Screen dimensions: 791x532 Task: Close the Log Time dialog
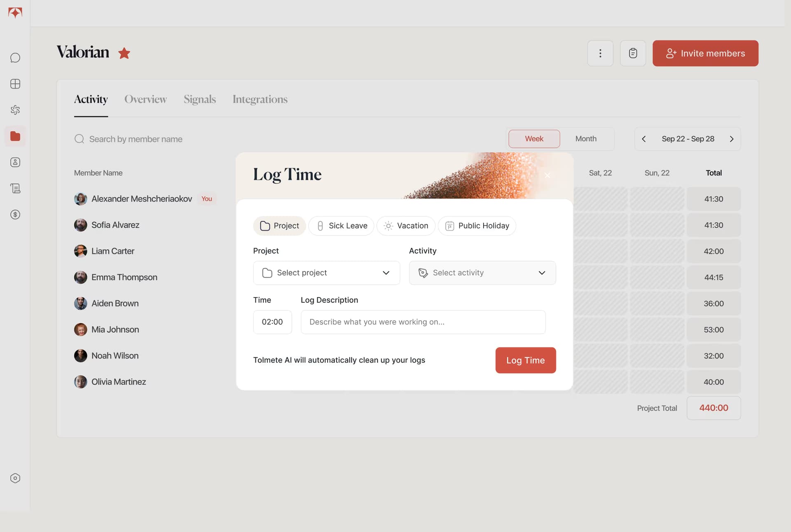coord(547,175)
